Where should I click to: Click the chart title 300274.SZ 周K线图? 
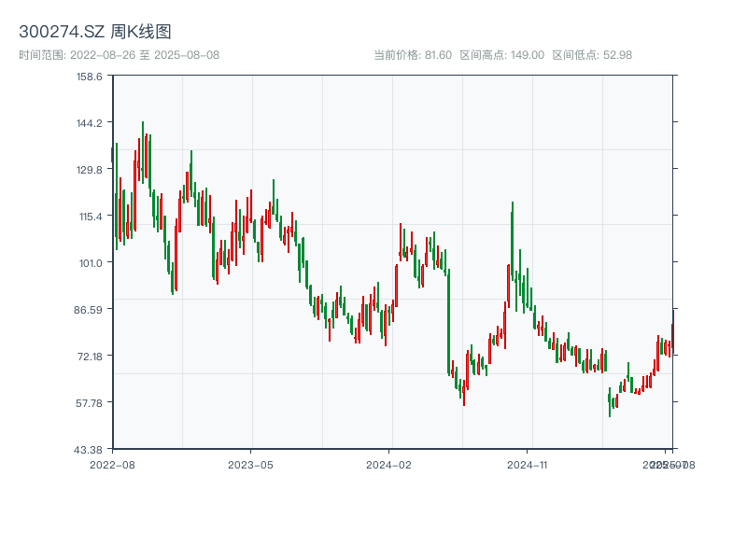(95, 32)
